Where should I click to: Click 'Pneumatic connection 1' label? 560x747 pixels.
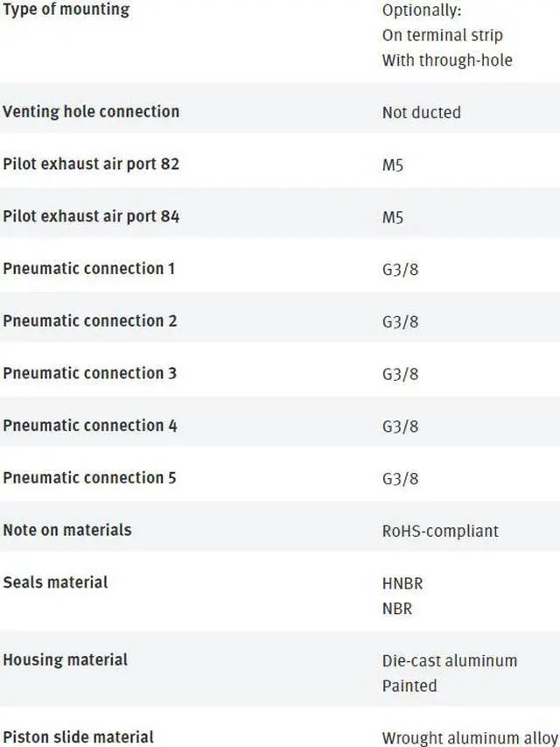point(89,269)
